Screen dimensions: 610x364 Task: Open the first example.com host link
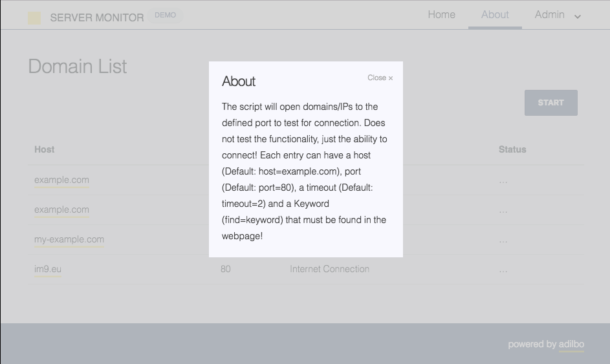point(61,180)
